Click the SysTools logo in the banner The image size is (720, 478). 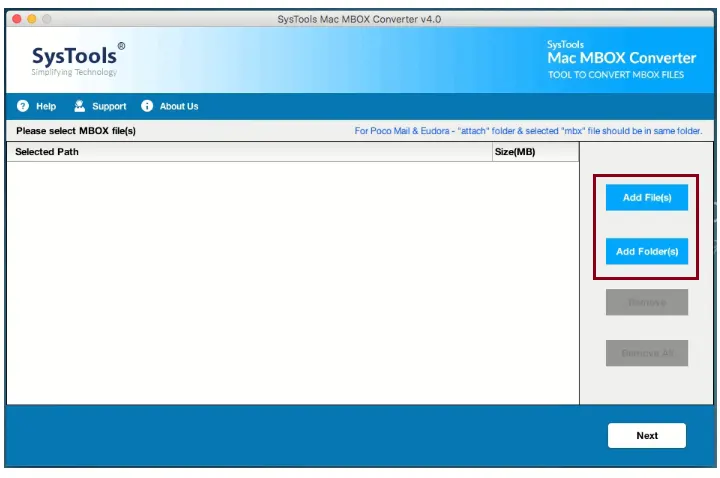78,59
